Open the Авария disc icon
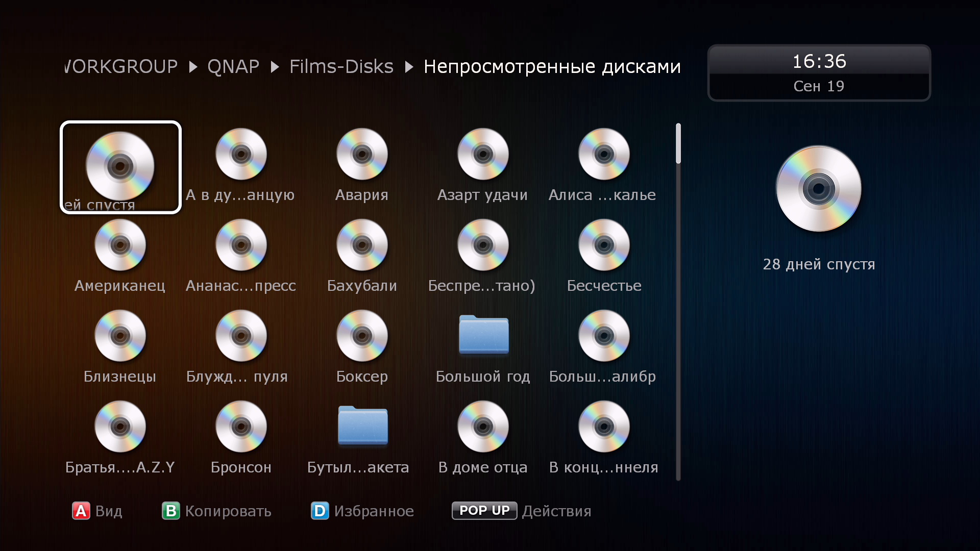This screenshot has height=551, width=980. 362,155
